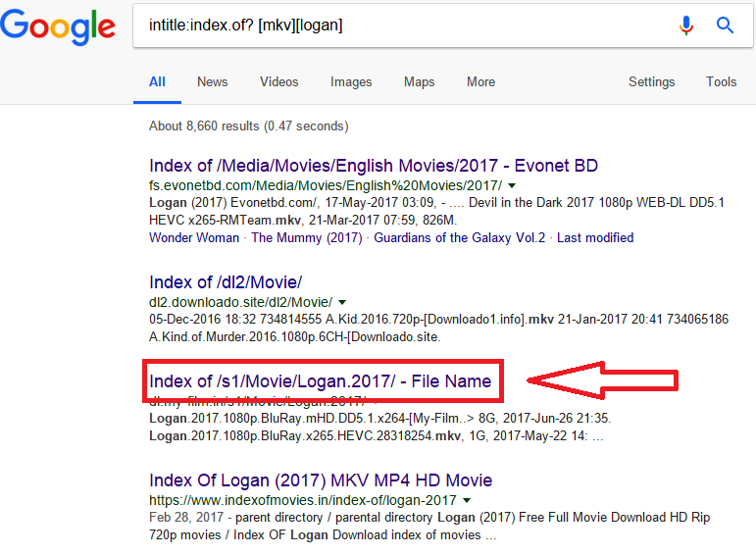
Task: Click the Google logo
Action: click(x=58, y=27)
